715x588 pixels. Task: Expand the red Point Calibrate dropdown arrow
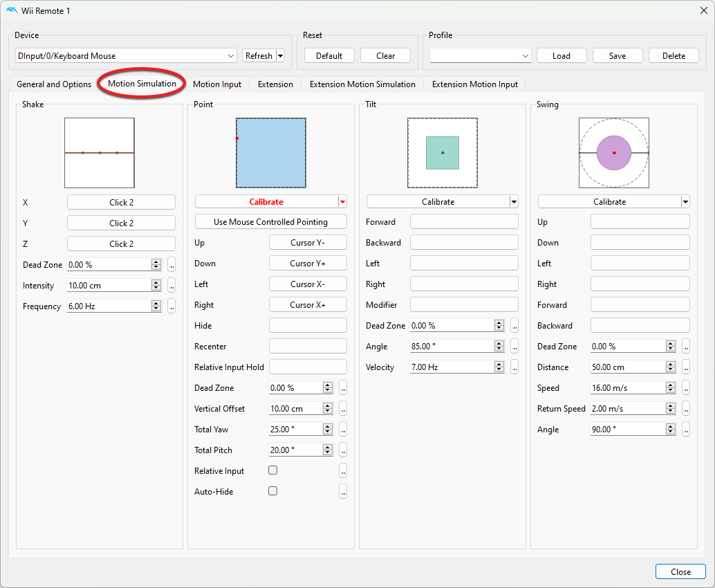pos(342,202)
